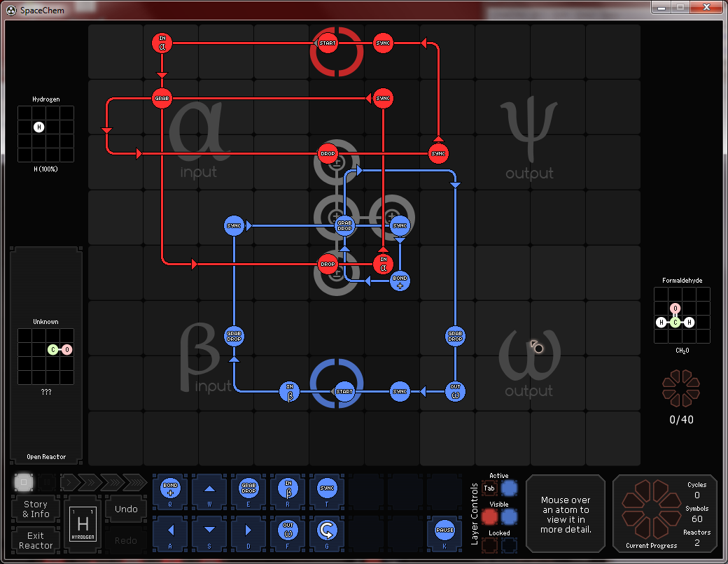Click the Exit Reactor button
This screenshot has width=728, height=564.
36,540
